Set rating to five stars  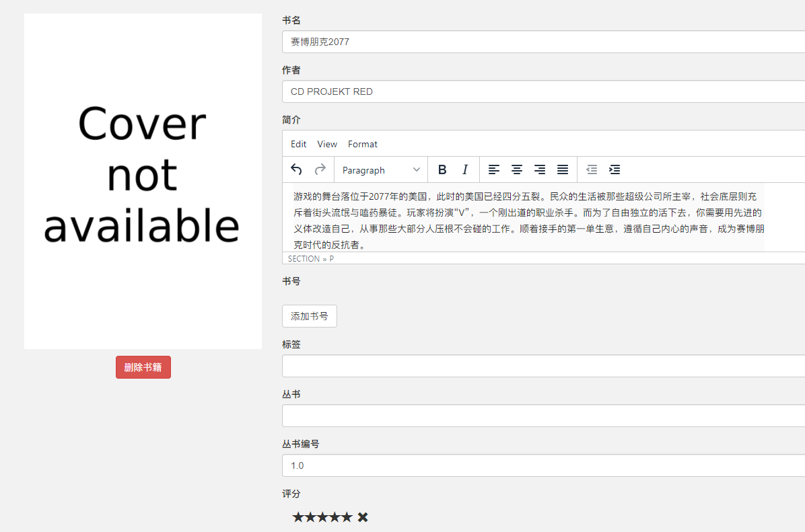pos(347,517)
